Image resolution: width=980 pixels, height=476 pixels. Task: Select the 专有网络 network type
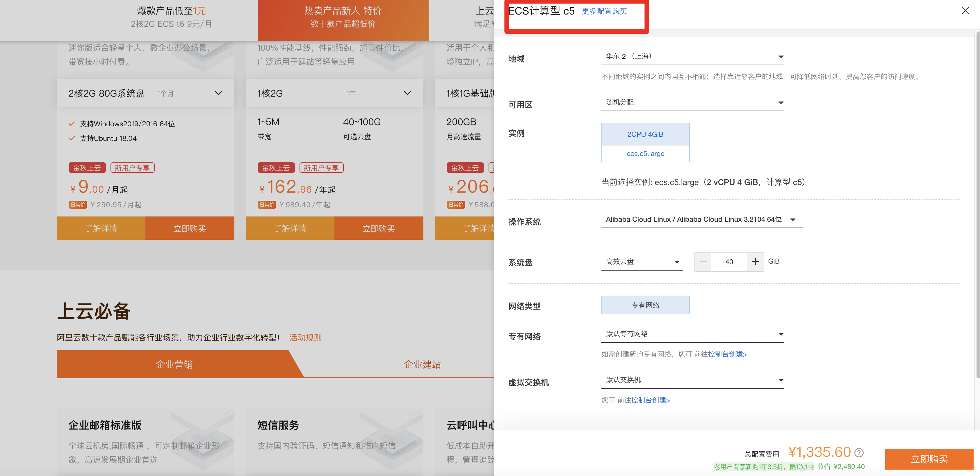(645, 305)
